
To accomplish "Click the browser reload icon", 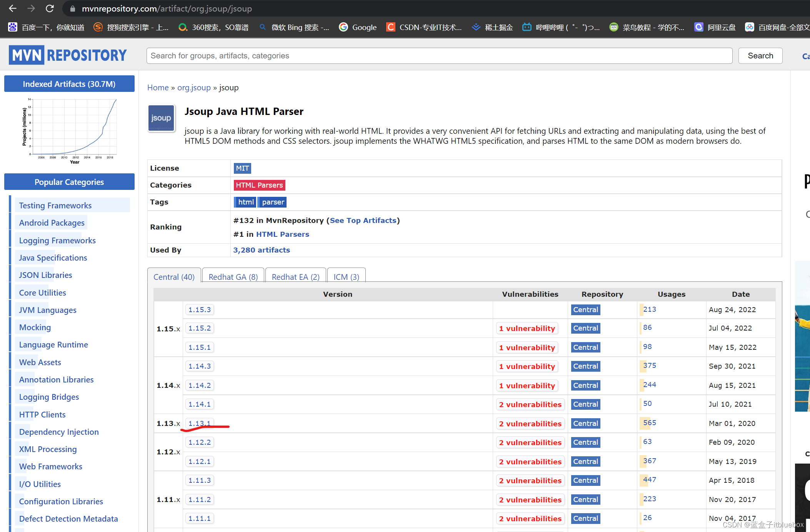I will click(50, 8).
